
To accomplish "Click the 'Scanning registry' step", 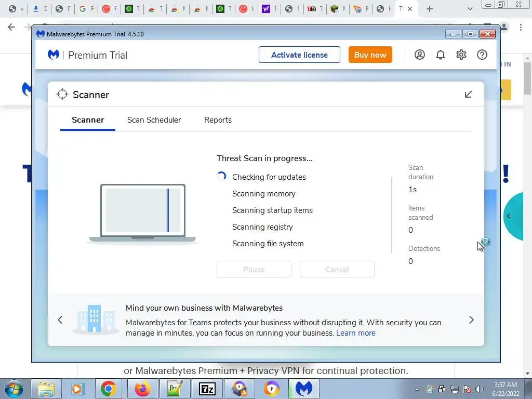I will tap(262, 227).
